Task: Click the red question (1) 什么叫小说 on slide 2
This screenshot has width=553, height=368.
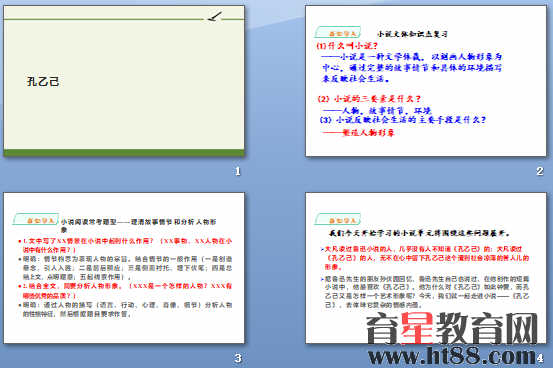Action: [347, 46]
